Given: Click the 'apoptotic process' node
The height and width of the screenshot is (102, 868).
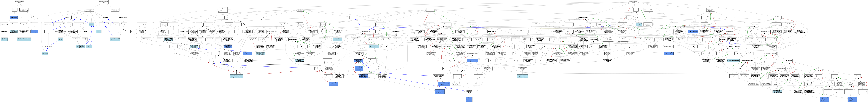Looking at the screenshot, I should click(292, 39).
